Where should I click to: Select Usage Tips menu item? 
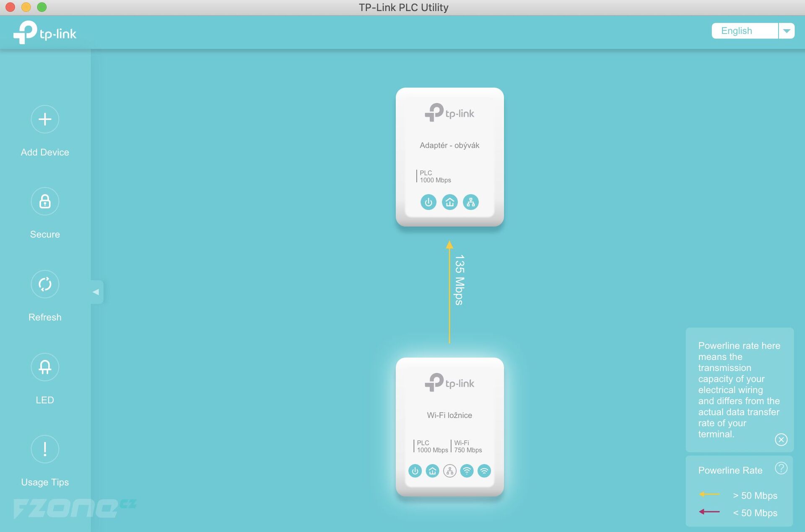click(x=44, y=463)
